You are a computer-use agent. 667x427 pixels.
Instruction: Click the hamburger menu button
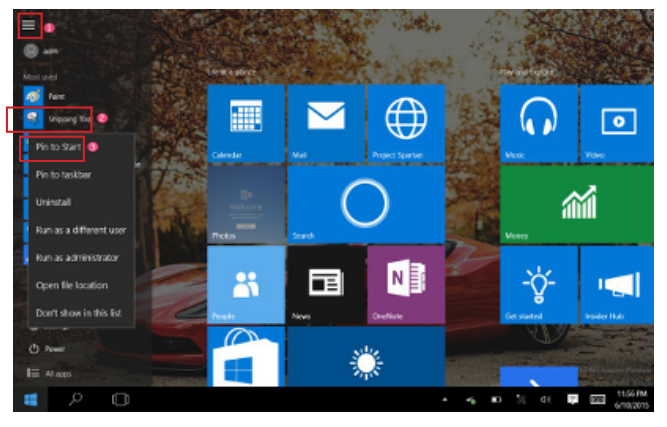point(29,26)
